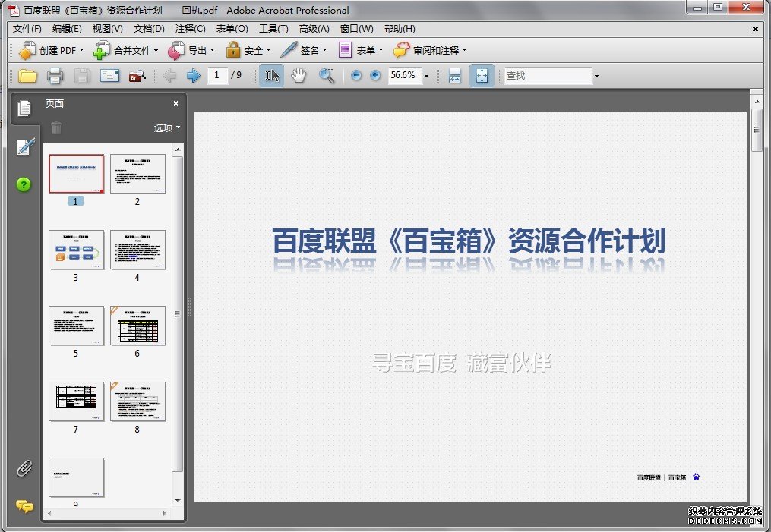Screen dimensions: 771x532
Task: Click the Print icon
Action: pos(55,76)
